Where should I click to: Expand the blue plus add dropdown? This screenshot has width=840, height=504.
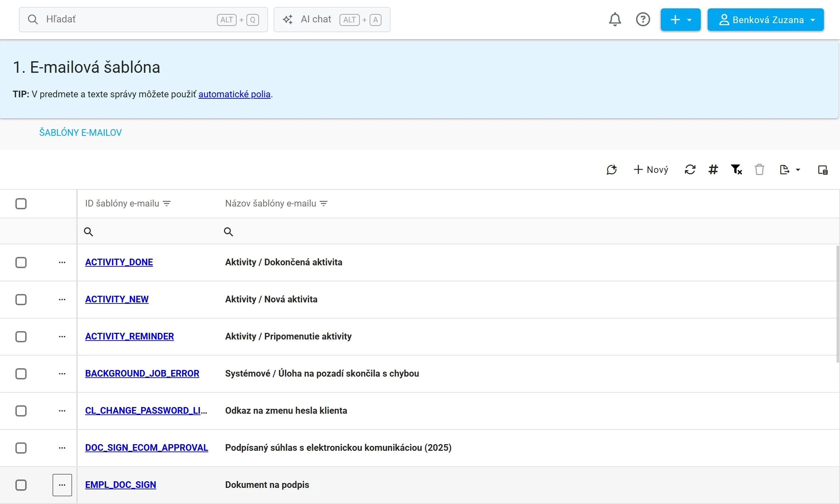pos(680,20)
